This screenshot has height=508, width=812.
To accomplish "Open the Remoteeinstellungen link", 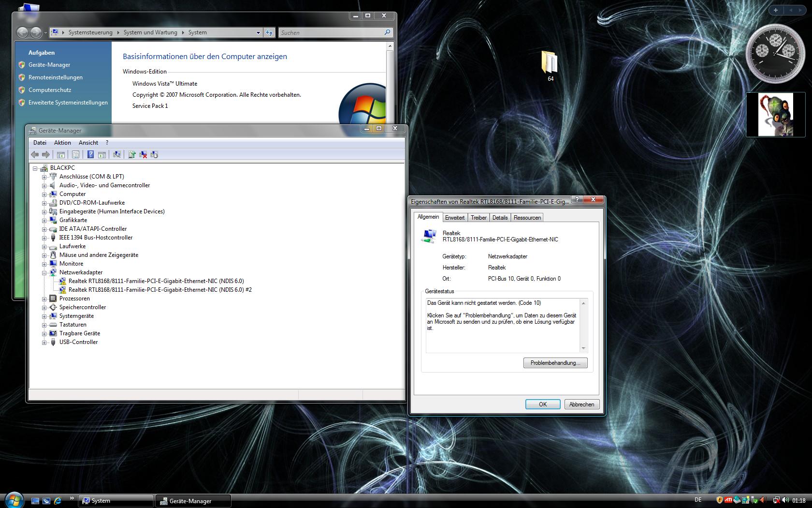I will [x=56, y=77].
